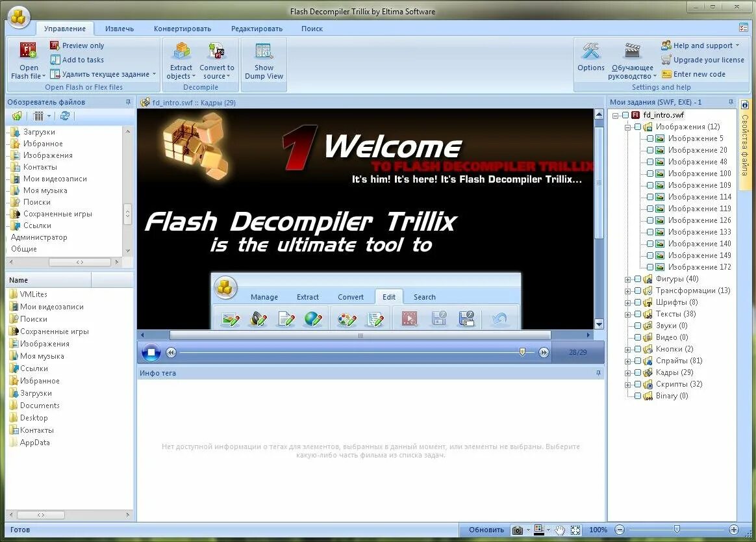This screenshot has width=756, height=542.
Task: Click the fit-to-window icon in status bar
Action: pyautogui.click(x=575, y=530)
